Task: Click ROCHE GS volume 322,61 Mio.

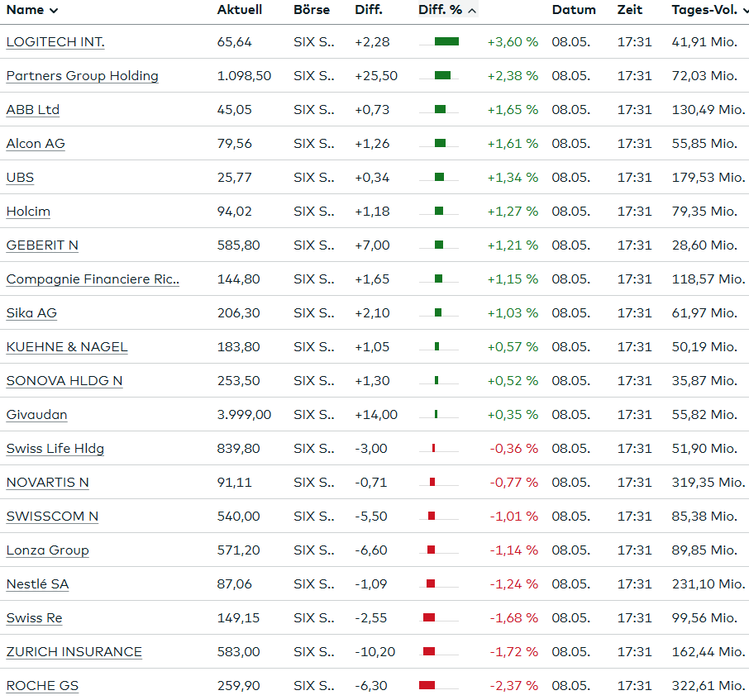Action: coord(708,686)
